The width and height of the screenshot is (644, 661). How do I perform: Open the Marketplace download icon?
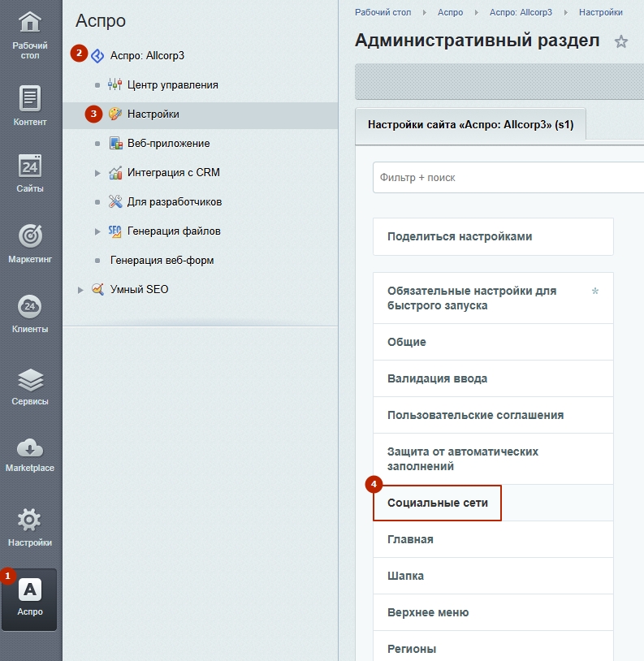click(x=30, y=447)
